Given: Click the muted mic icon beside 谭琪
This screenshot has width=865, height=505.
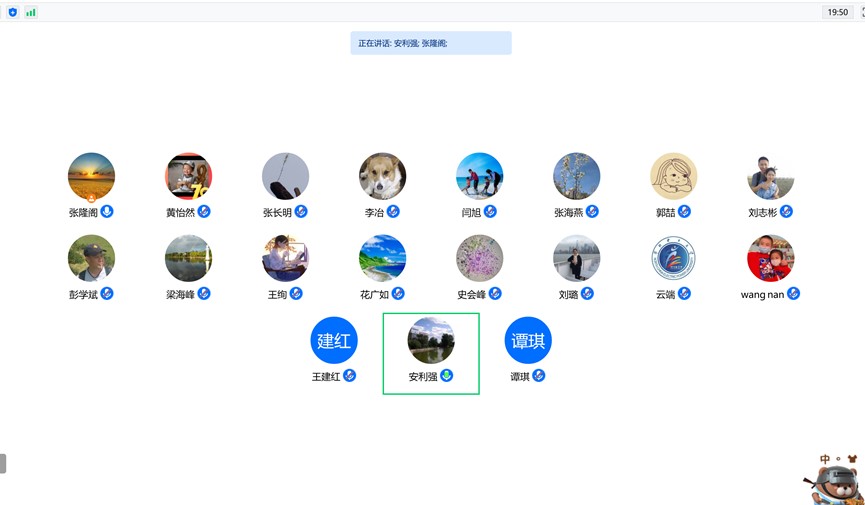Looking at the screenshot, I should (539, 376).
